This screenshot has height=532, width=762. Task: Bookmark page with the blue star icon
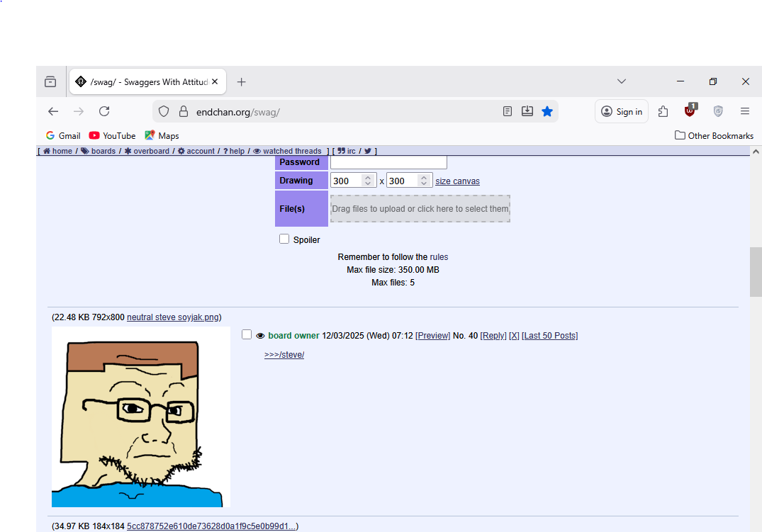coord(547,111)
